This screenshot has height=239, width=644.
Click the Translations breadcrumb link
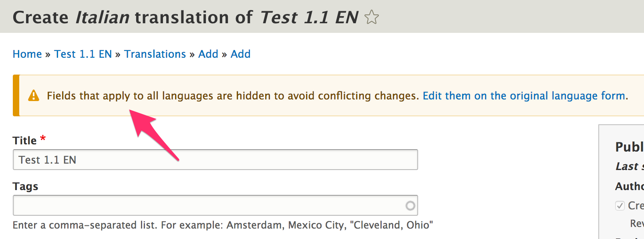click(155, 54)
